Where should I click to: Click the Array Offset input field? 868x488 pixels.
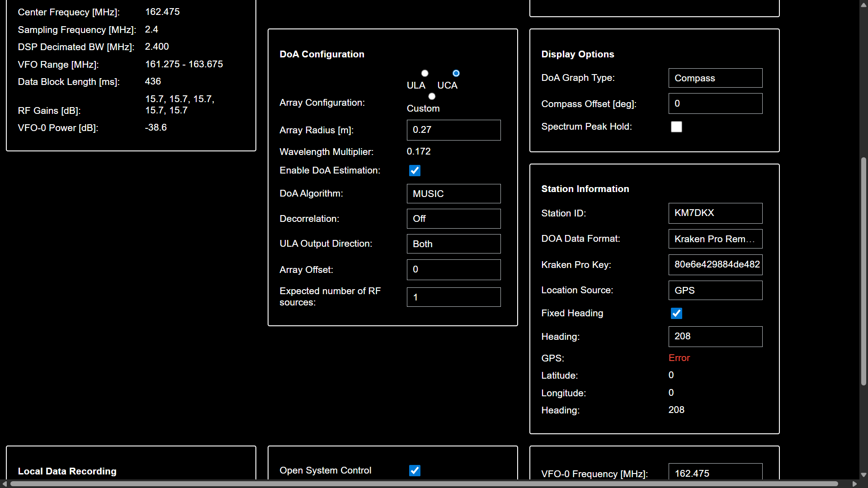point(453,270)
